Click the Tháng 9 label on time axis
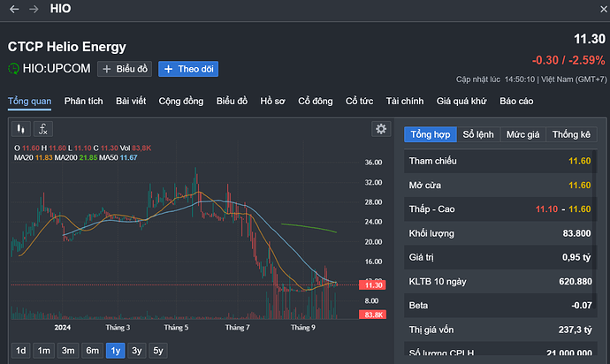The image size is (610, 364). [x=303, y=328]
